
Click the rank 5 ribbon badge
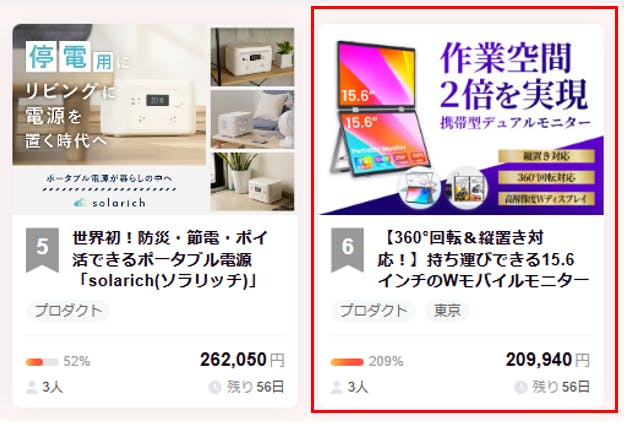pyautogui.click(x=42, y=250)
